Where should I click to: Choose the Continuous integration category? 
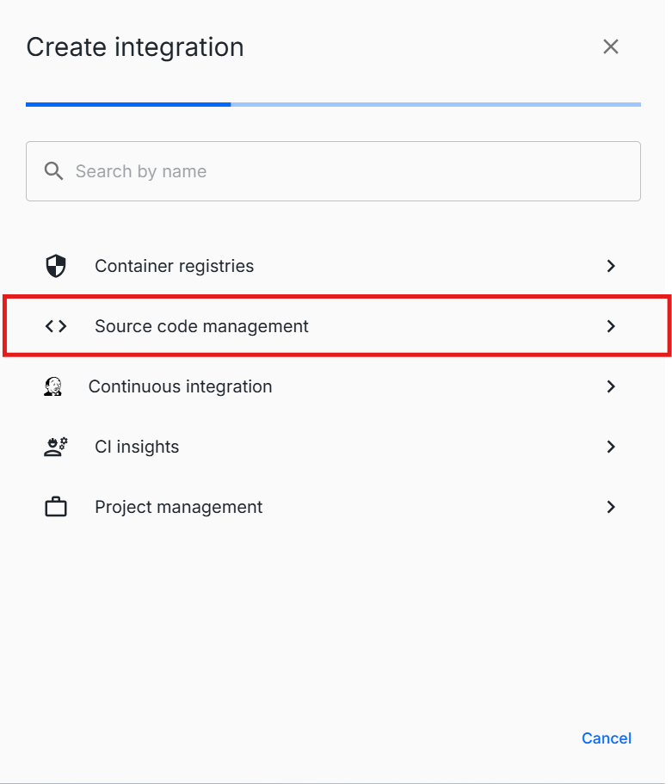(x=180, y=386)
